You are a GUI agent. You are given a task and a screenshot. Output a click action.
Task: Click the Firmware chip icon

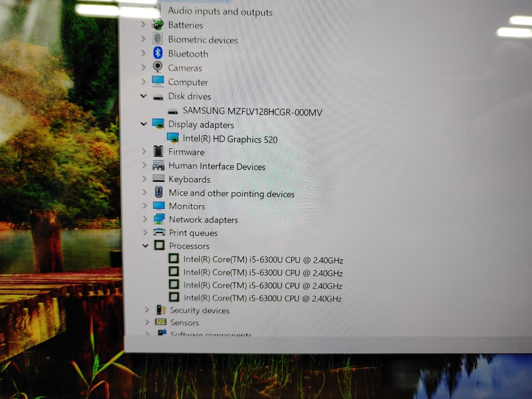tap(158, 151)
